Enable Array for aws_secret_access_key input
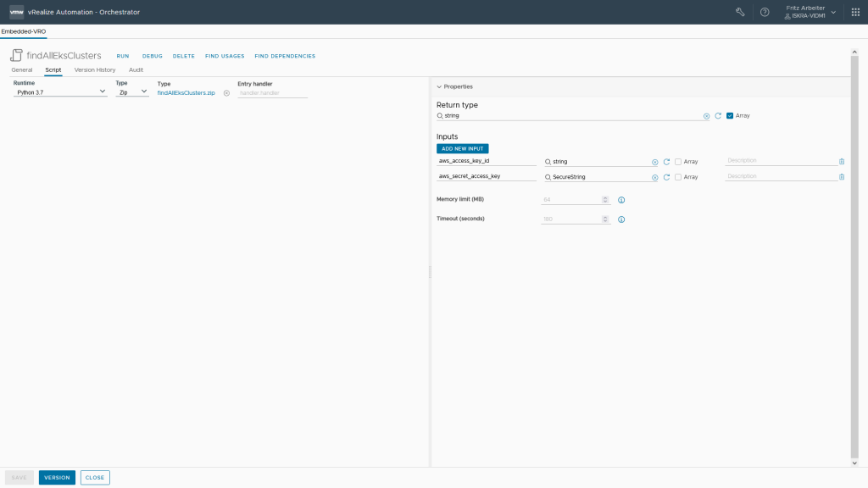This screenshot has width=868, height=488. tap(678, 177)
